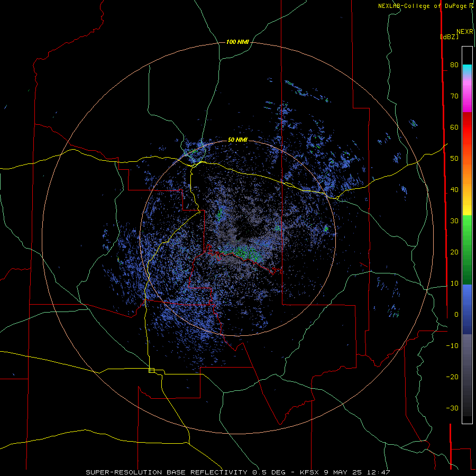The width and height of the screenshot is (476, 476).
Task: Click the -30 dBZ scale value
Action: coord(452,408)
